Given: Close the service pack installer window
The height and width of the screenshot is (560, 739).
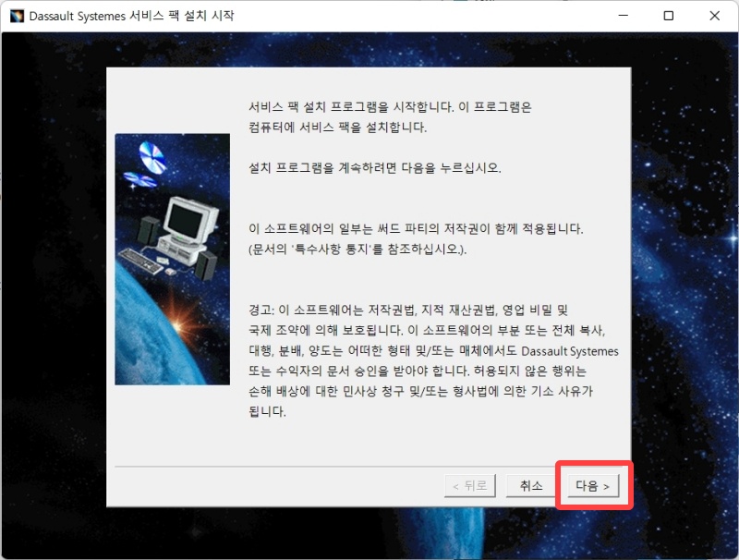Looking at the screenshot, I should point(714,16).
